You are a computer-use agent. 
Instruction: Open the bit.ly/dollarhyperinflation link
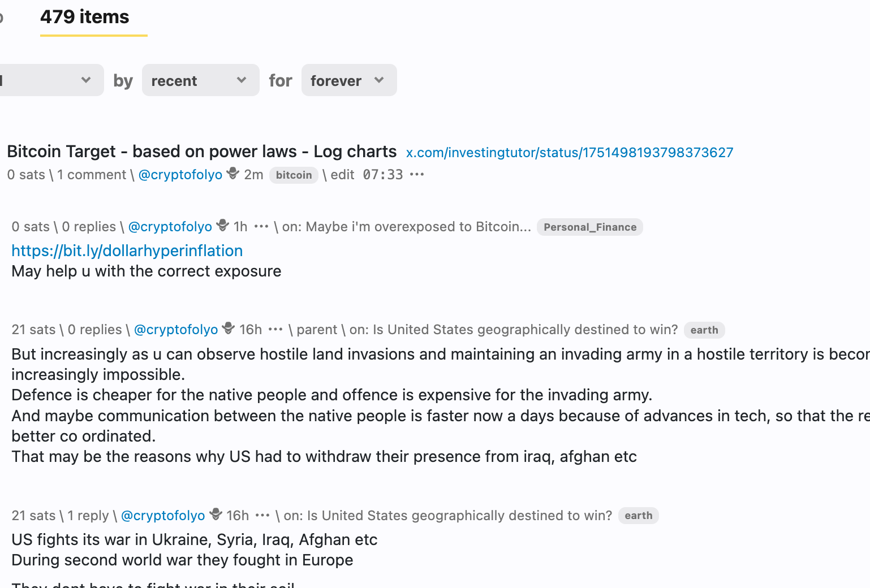tap(127, 251)
